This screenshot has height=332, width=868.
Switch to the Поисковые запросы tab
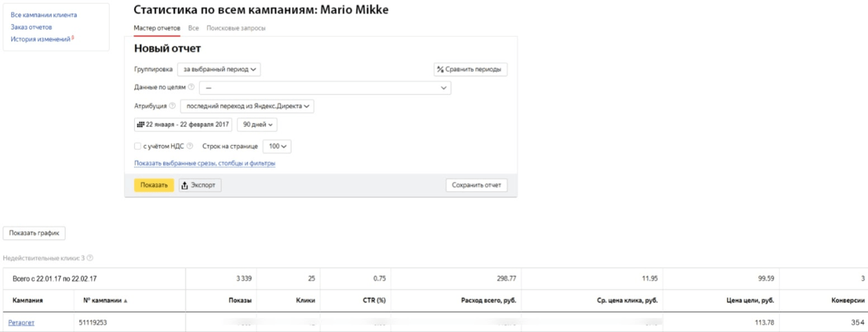(x=236, y=28)
